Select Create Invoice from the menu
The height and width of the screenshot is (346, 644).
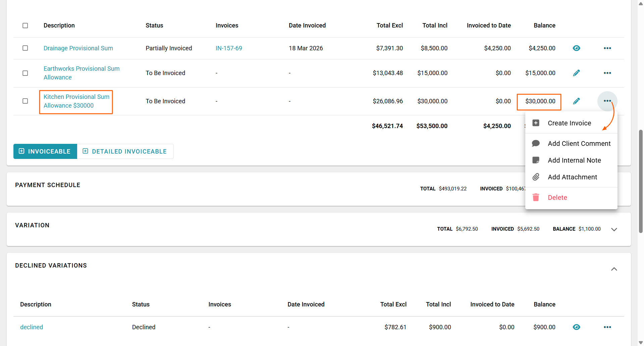tap(569, 123)
